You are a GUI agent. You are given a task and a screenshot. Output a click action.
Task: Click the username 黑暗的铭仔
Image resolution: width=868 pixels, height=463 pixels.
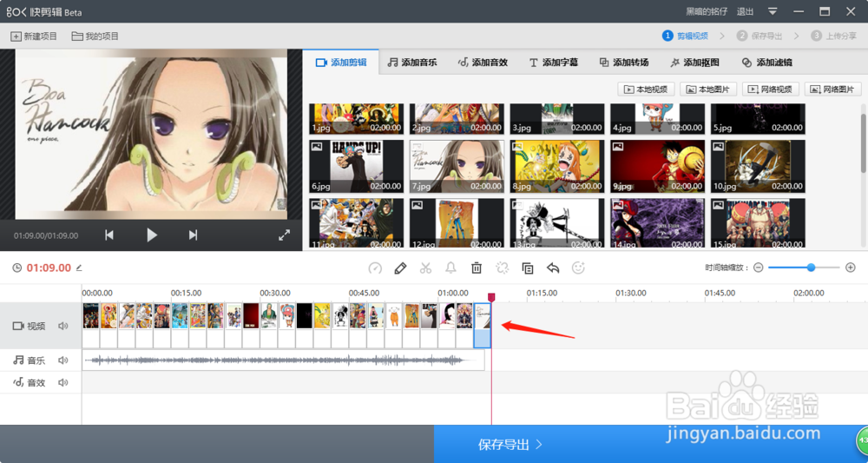pyautogui.click(x=707, y=11)
